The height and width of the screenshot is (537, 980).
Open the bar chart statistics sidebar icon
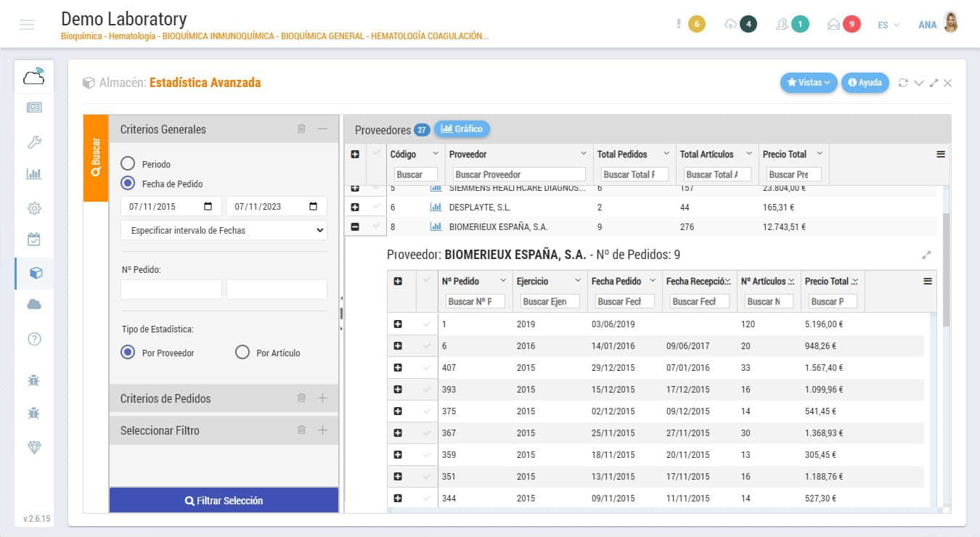pos(34,174)
